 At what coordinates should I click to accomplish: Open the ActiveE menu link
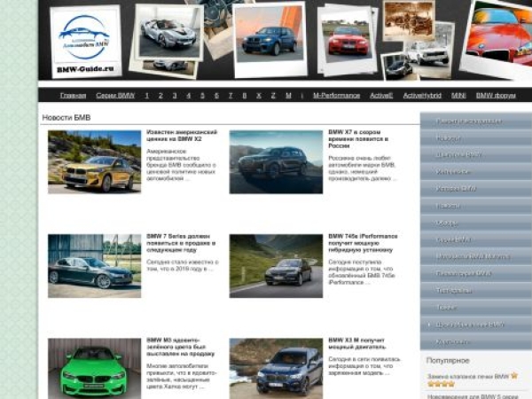pos(381,96)
